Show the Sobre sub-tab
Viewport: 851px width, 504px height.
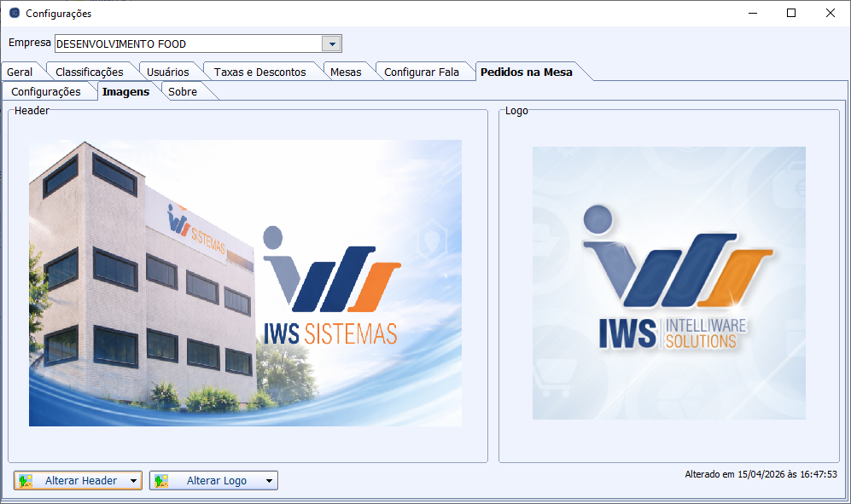click(x=183, y=91)
